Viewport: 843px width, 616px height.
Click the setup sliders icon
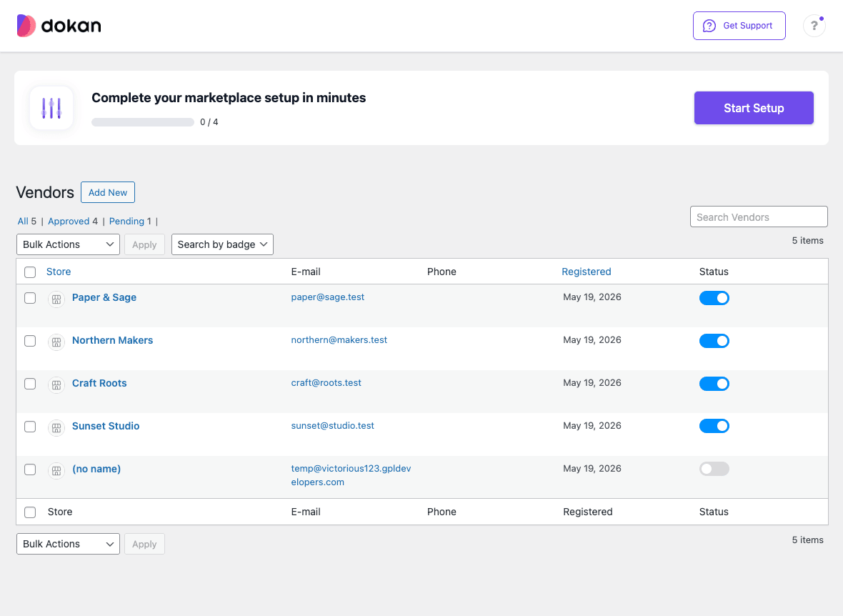tap(51, 108)
